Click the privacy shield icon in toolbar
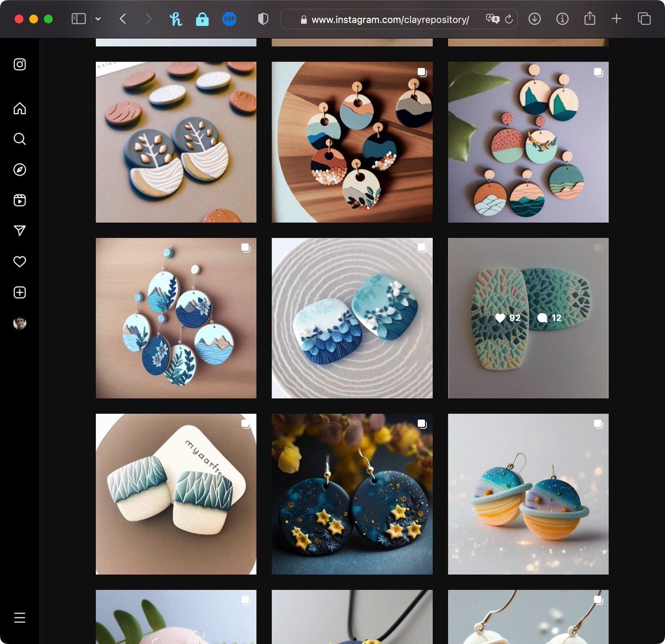The height and width of the screenshot is (644, 665). (263, 19)
